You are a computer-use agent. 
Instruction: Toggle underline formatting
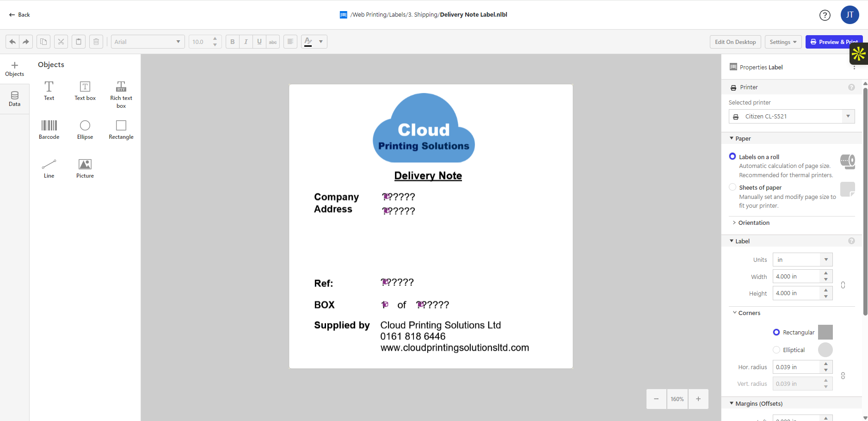[x=259, y=42]
